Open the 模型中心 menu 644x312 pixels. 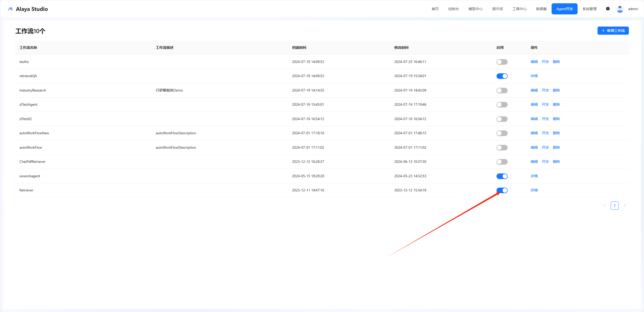[x=475, y=9]
